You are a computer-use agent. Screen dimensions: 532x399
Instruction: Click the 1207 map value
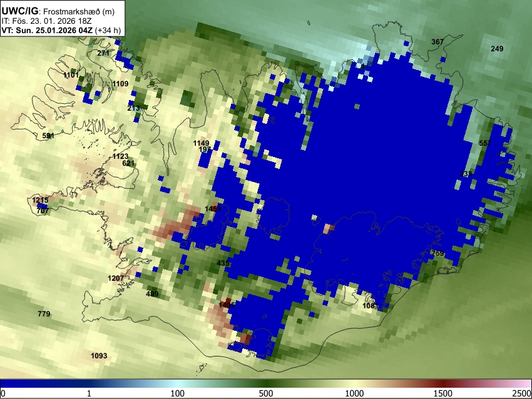tap(116, 278)
